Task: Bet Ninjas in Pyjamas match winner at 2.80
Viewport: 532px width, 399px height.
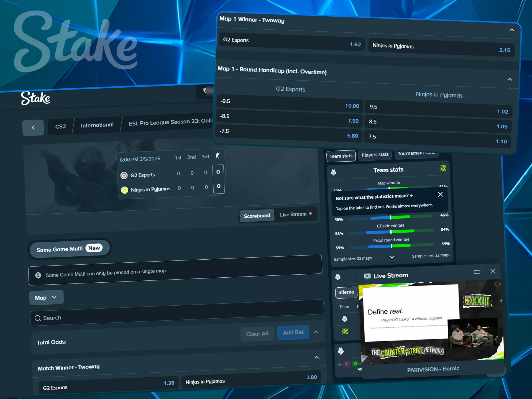Action: click(251, 379)
